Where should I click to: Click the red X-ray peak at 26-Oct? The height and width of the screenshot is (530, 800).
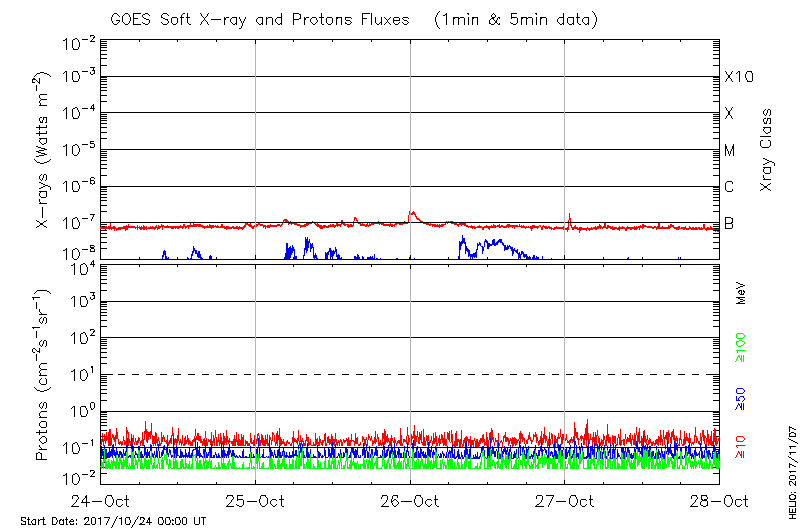pos(412,213)
